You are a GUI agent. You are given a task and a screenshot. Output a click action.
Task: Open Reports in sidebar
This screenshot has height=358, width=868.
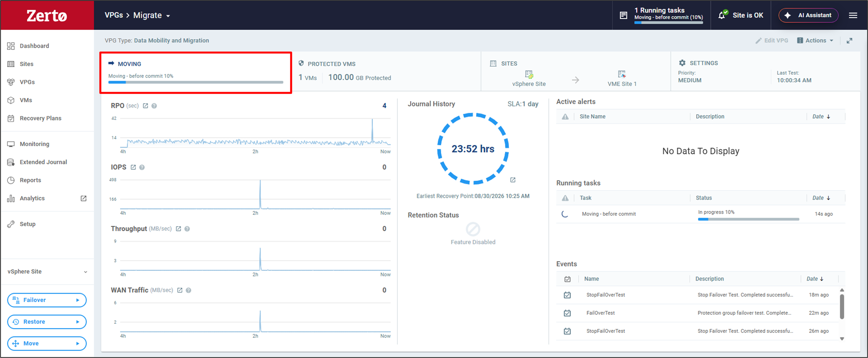click(30, 180)
